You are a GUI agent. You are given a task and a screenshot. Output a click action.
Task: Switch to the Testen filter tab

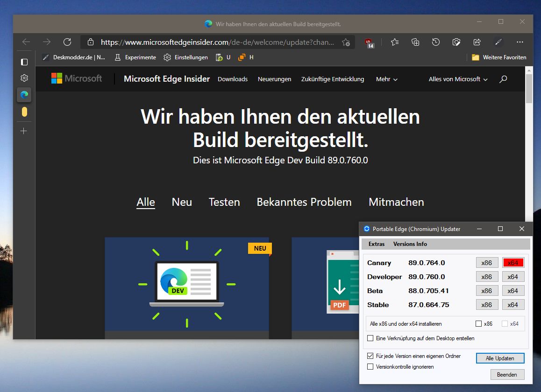224,202
